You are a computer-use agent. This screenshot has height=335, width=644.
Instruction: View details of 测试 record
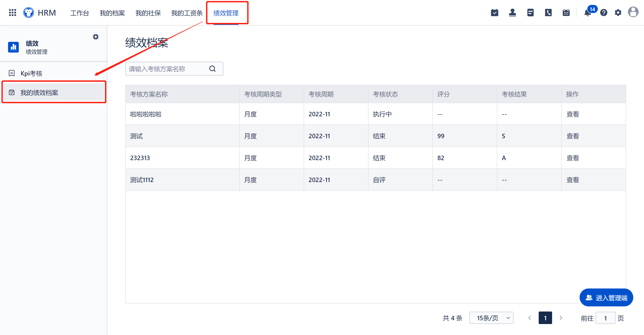click(x=572, y=136)
